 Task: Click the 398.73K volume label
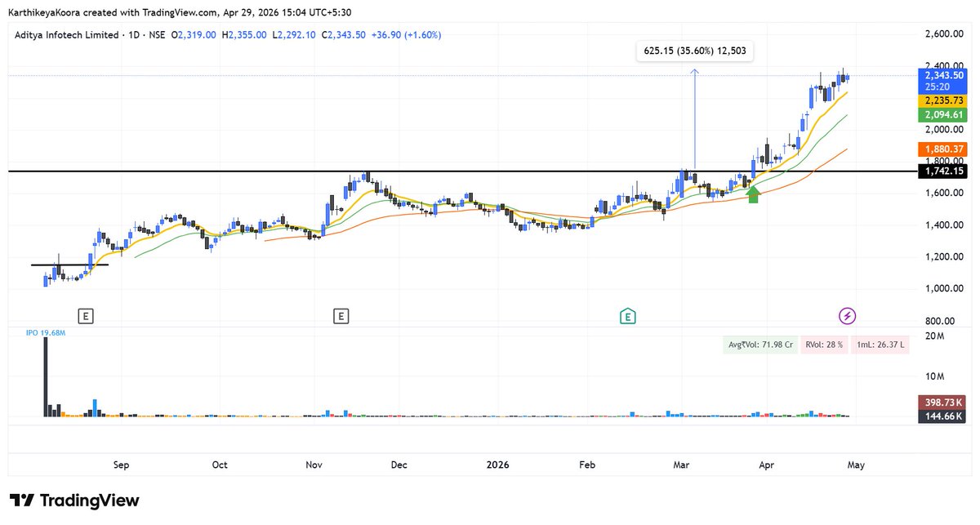point(942,403)
